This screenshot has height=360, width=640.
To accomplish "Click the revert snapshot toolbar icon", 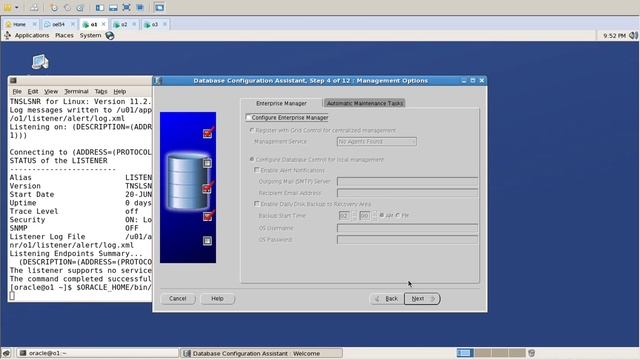I will click(x=67, y=7).
